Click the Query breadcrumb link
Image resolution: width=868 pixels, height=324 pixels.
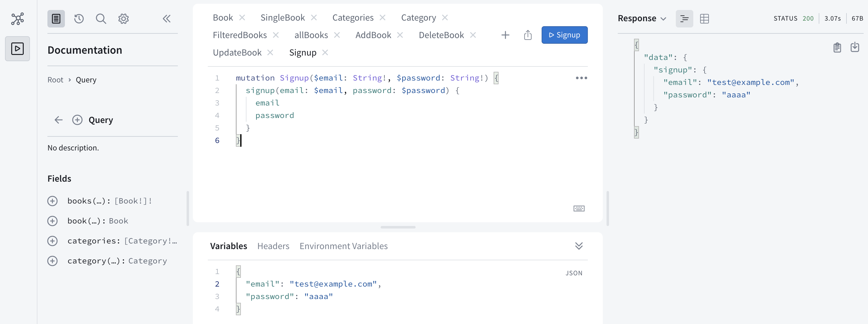point(86,80)
